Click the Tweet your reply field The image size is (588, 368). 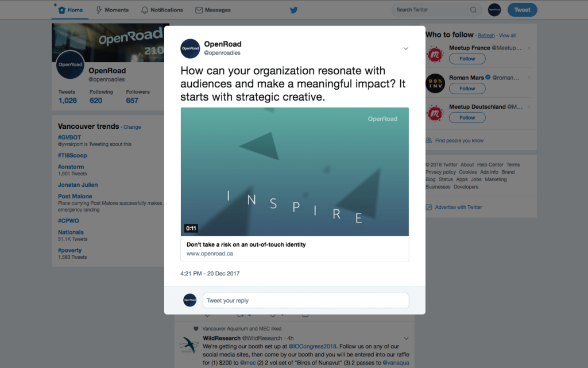[x=305, y=300]
